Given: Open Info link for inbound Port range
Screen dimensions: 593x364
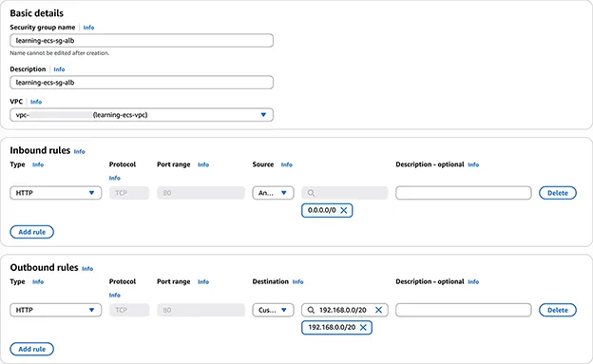Looking at the screenshot, I should point(203,164).
